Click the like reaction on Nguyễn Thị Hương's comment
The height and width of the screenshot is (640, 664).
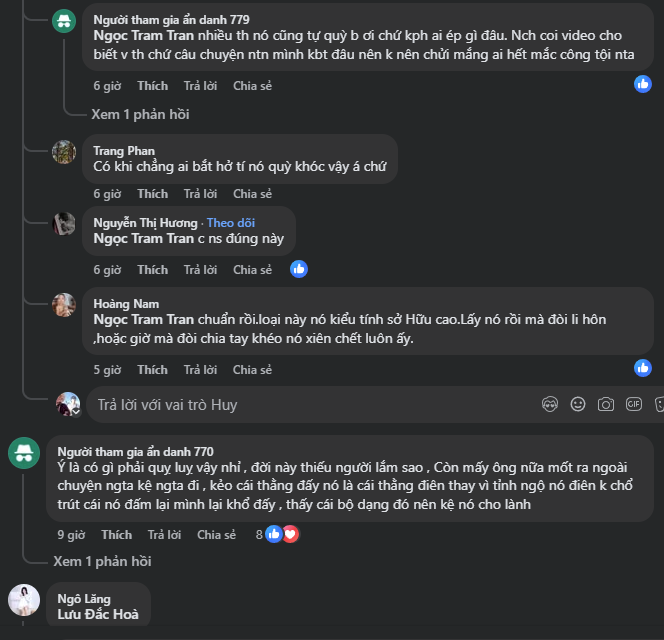(x=299, y=268)
